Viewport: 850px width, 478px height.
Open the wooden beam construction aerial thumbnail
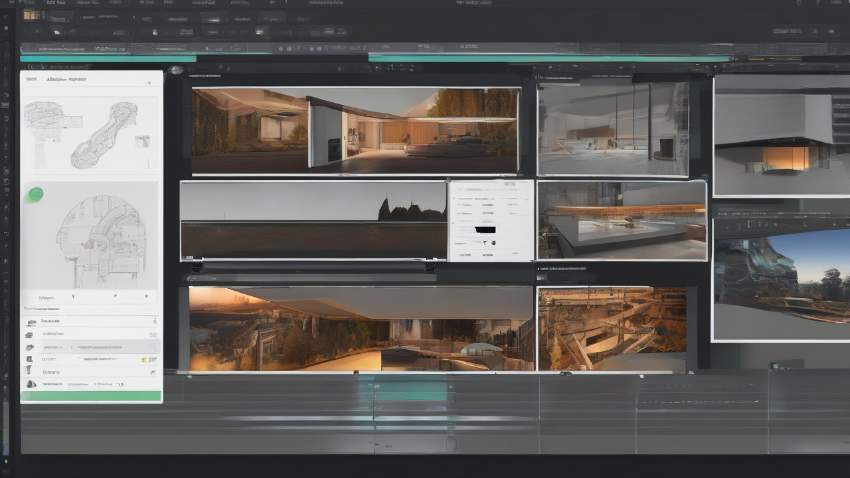click(612, 329)
